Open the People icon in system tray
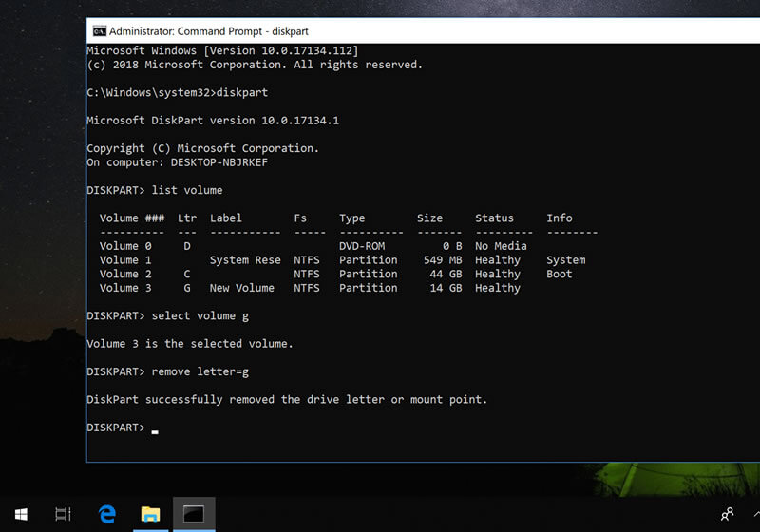Viewport: 760px width, 532px height. pyautogui.click(x=728, y=514)
